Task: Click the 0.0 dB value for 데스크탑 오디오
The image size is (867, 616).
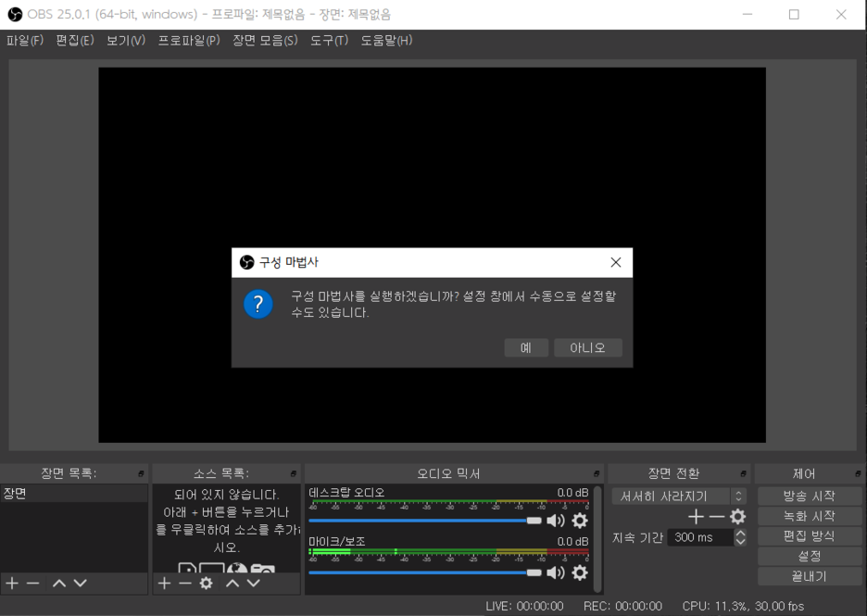Action: click(572, 493)
